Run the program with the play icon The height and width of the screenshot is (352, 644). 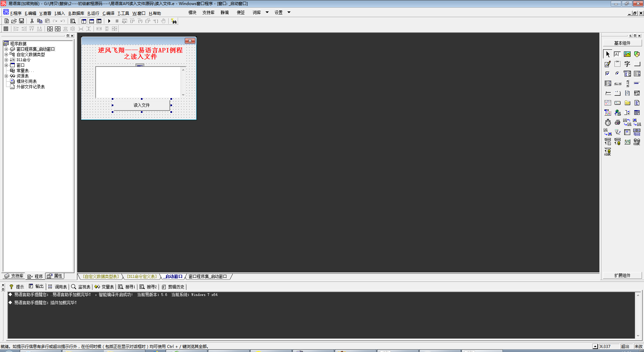coord(109,21)
